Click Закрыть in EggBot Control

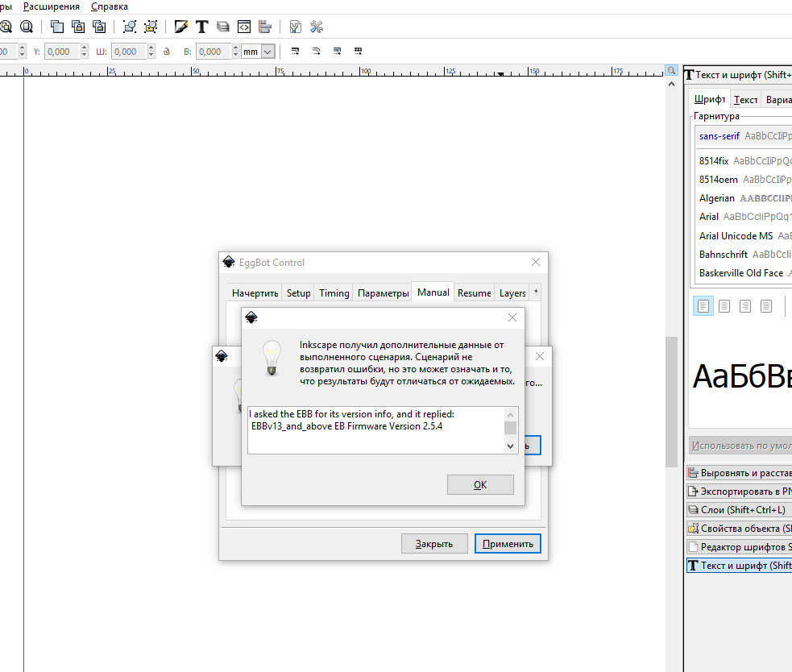pyautogui.click(x=434, y=544)
